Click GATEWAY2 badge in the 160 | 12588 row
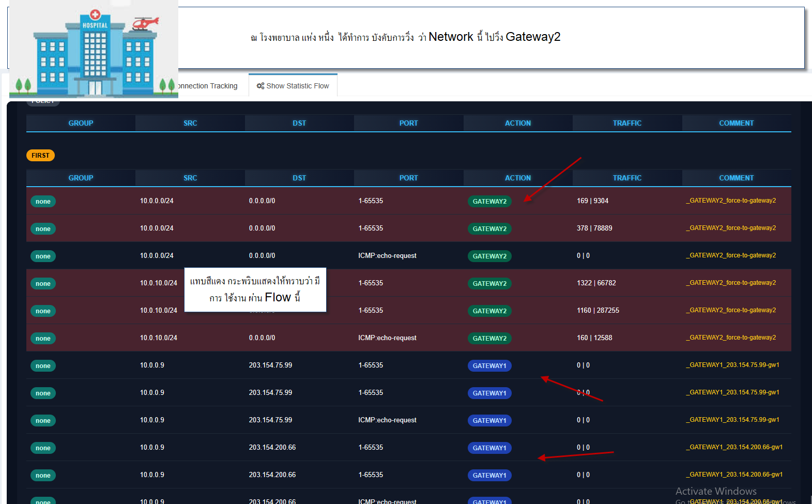Screen dimensions: 812x504 tap(489, 339)
